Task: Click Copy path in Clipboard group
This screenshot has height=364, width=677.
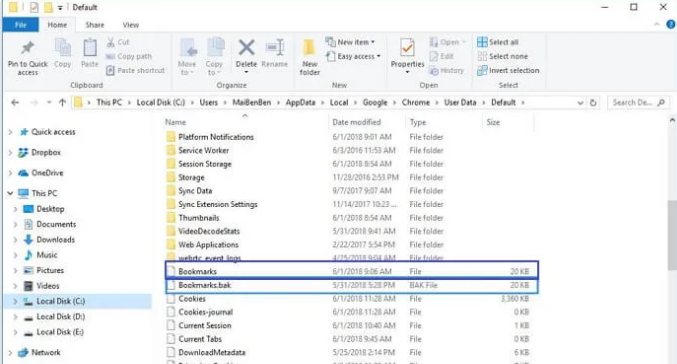Action: [129, 56]
